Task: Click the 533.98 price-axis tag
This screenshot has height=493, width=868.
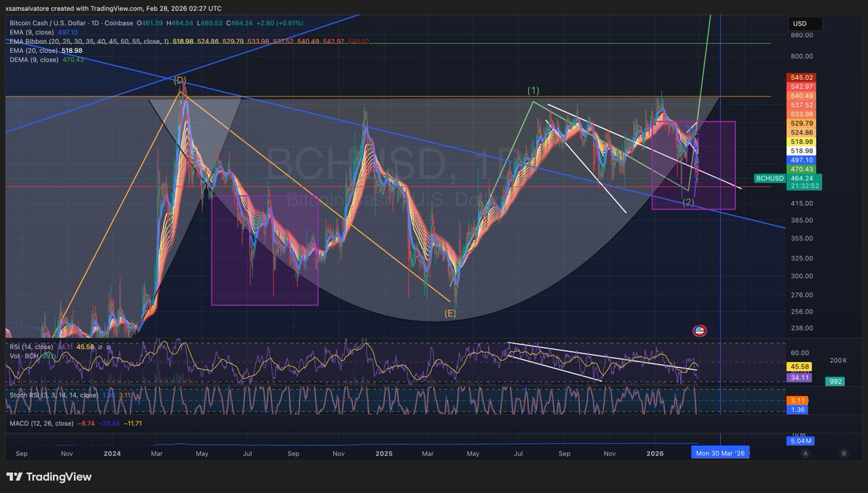Action: pos(801,114)
